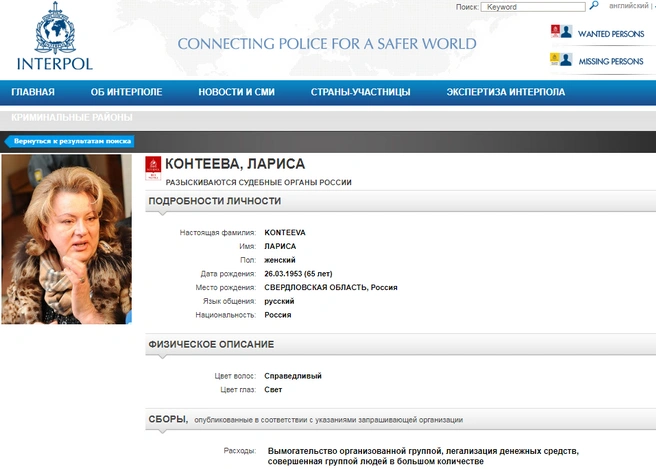The height and width of the screenshot is (469, 656).
Task: Collapse the ПОДРОБНОСТИ ЛИЧНОСТИ section header
Action: [400, 201]
